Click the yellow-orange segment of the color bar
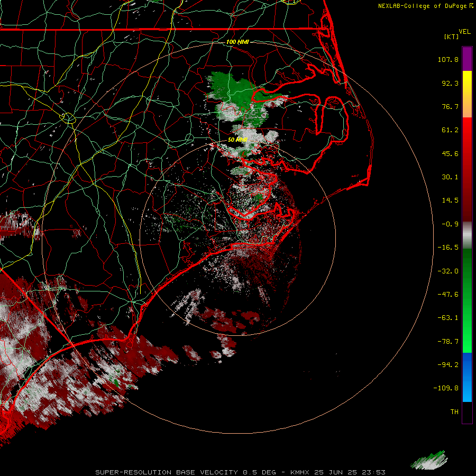Image resolution: width=476 pixels, height=476 pixels. click(x=467, y=94)
